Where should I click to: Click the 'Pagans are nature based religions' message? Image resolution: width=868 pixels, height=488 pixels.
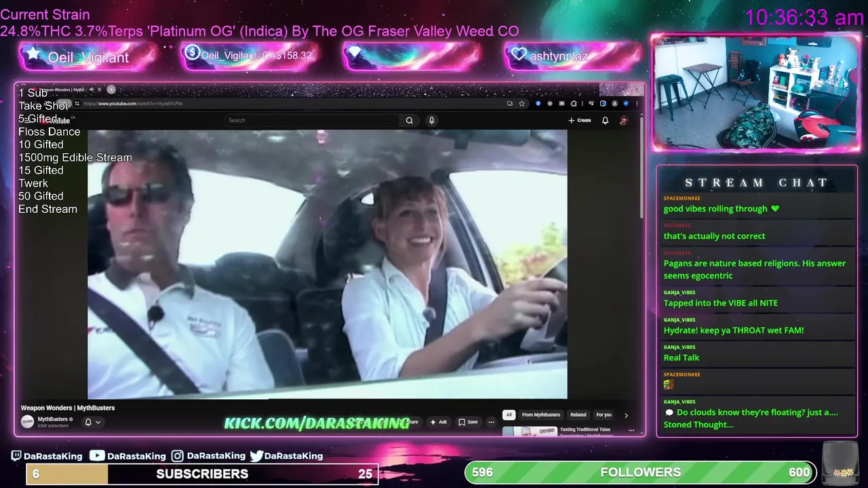pyautogui.click(x=755, y=269)
